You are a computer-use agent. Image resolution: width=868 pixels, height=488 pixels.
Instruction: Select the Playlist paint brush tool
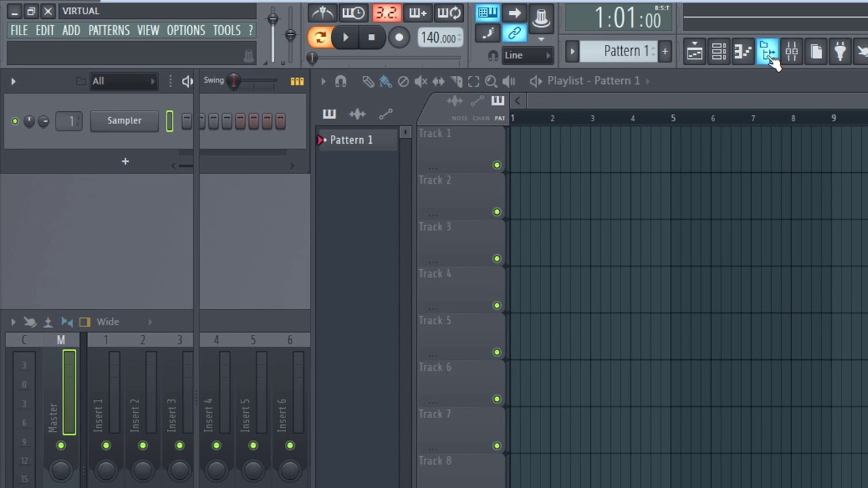tap(385, 81)
